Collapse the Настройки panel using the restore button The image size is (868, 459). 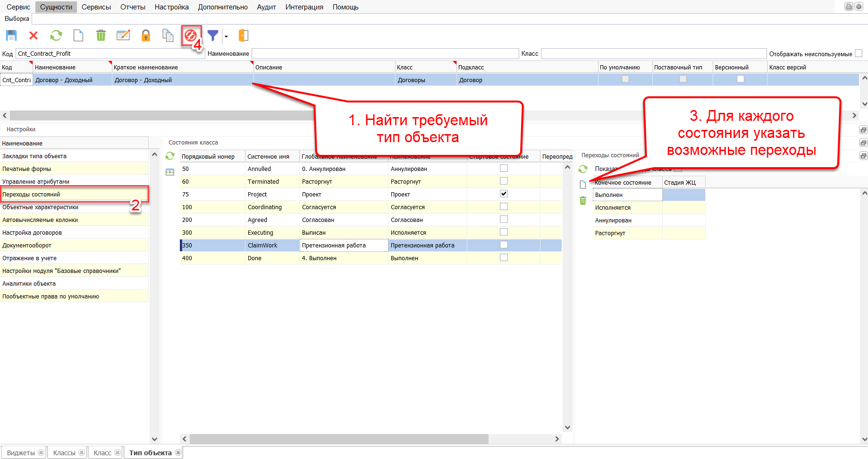(x=863, y=130)
